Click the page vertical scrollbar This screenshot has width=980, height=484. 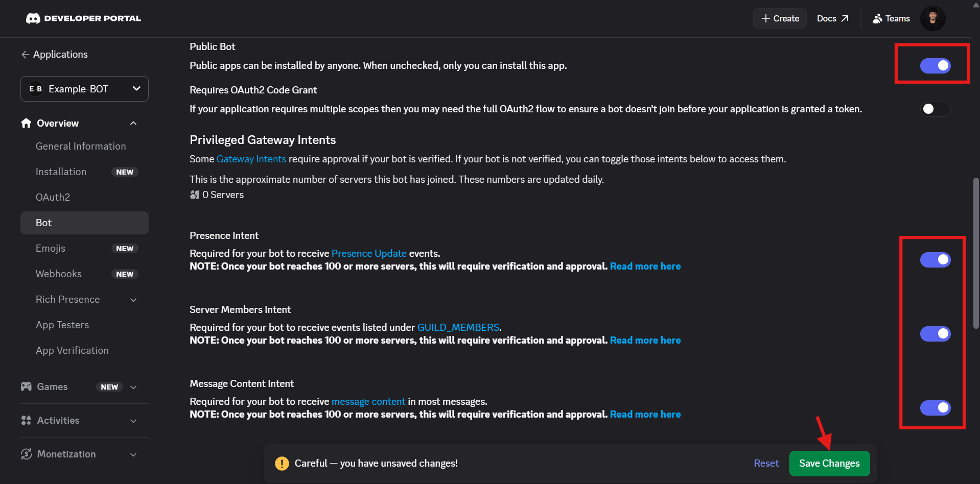(x=976, y=253)
